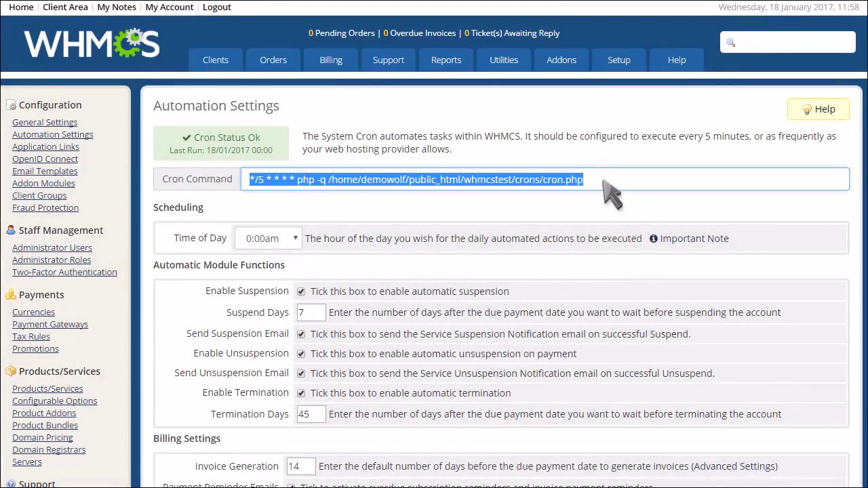Click the Invoice Generation days field
This screenshot has height=488, width=868.
click(301, 466)
